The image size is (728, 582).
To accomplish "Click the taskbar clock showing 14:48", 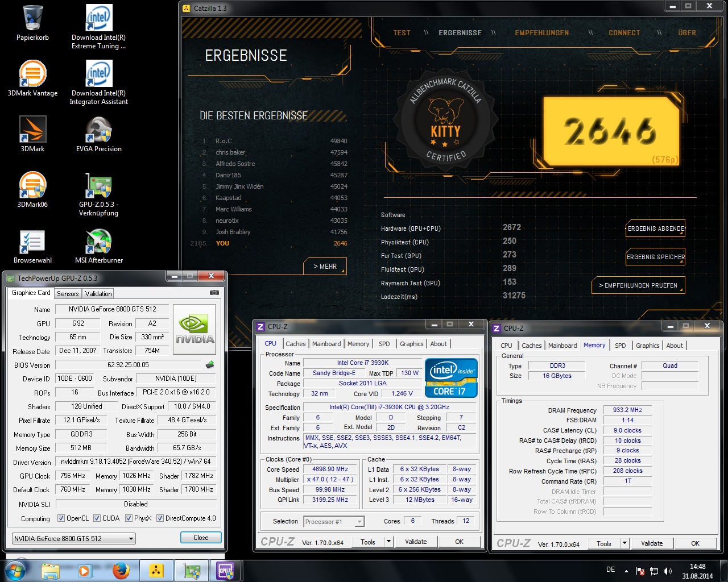I will tap(697, 571).
